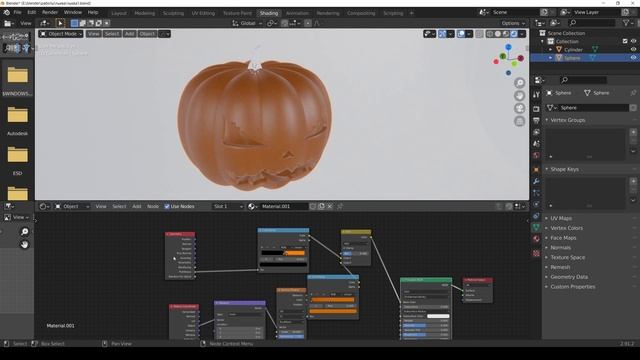The height and width of the screenshot is (360, 640).
Task: Click the orange color ramp in top node
Action: (x=283, y=253)
